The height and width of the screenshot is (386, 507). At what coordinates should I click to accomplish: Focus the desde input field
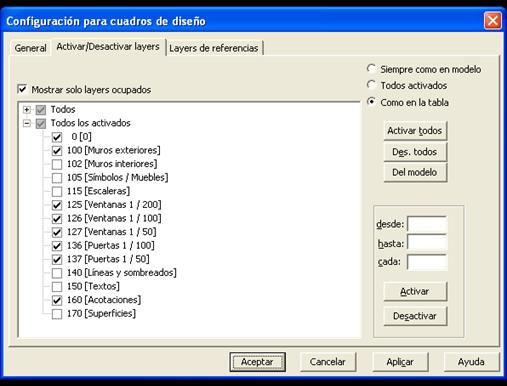(x=427, y=224)
